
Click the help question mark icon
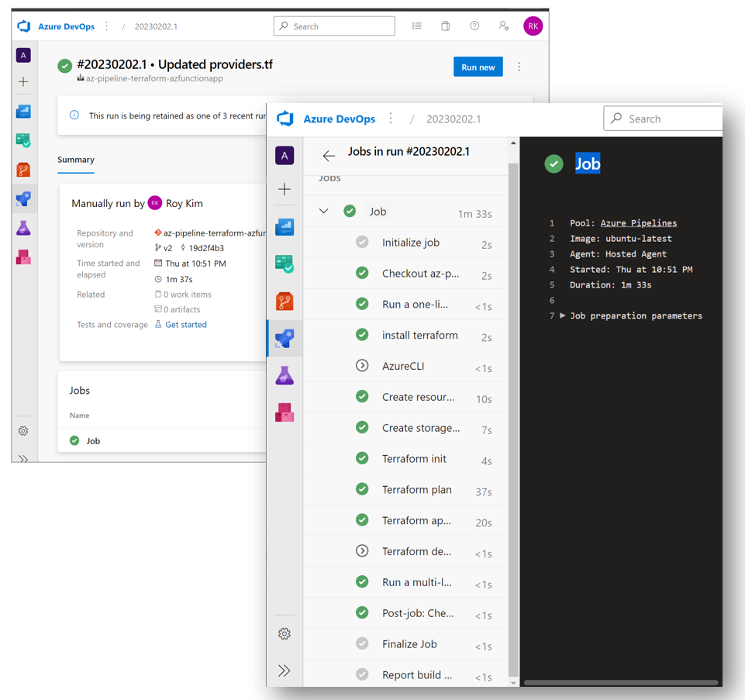click(474, 26)
